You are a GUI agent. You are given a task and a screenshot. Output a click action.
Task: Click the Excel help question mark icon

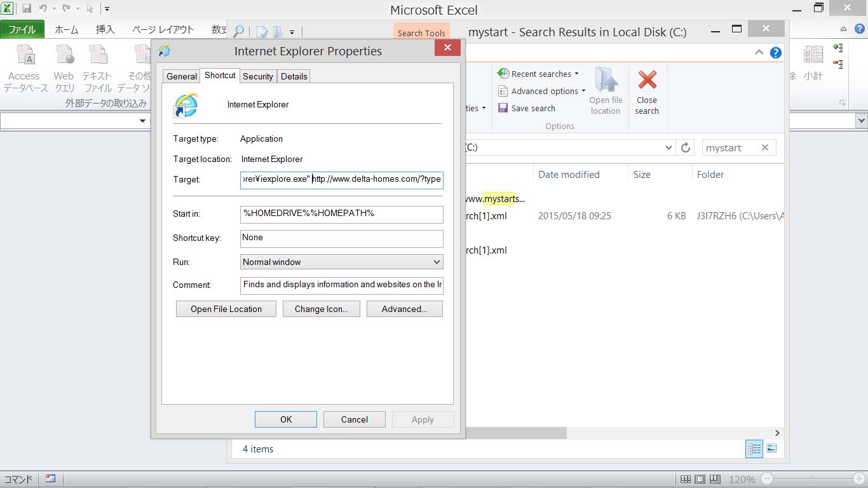(858, 29)
